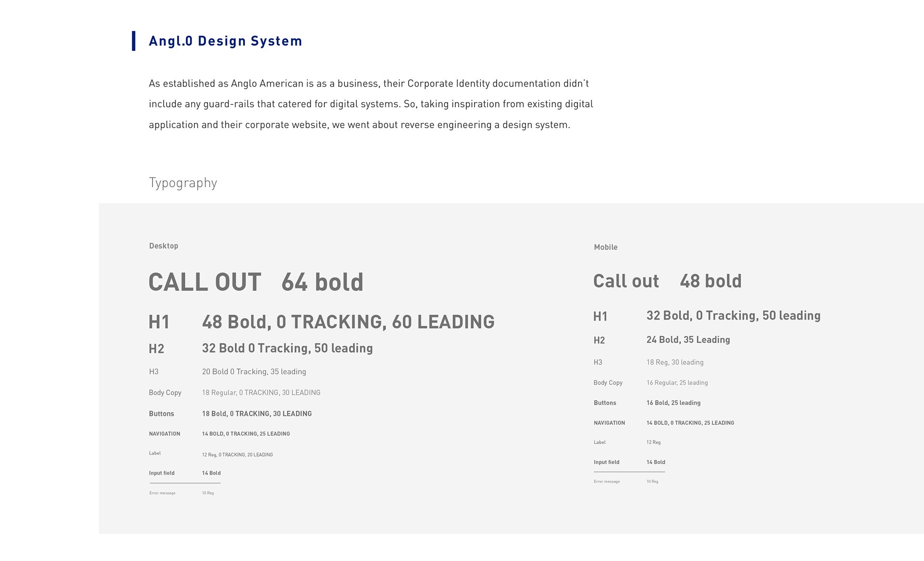Click the blue vertical bar beside heading

coord(134,41)
